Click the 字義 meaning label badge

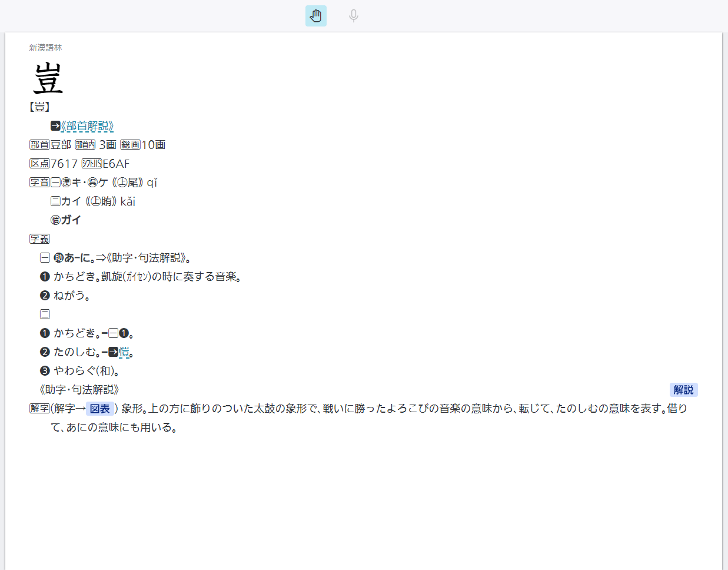point(39,238)
